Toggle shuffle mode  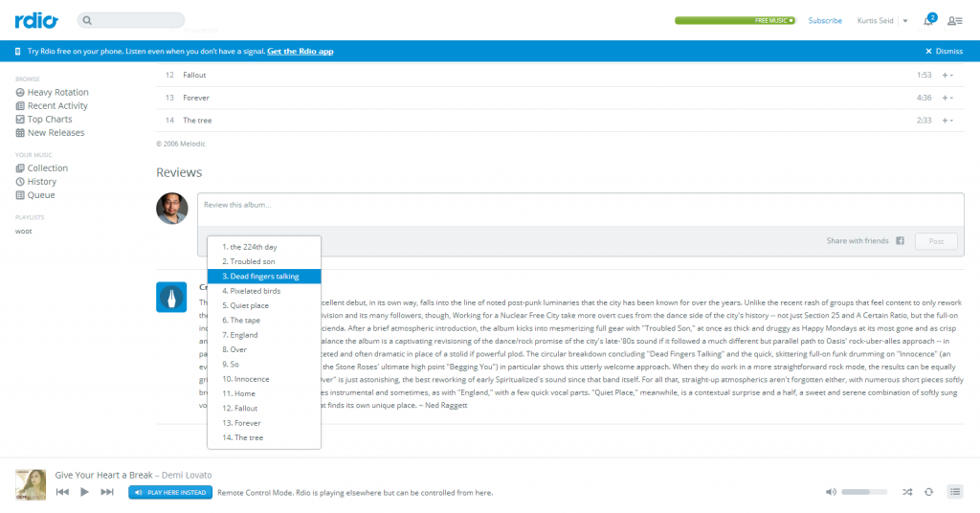(x=906, y=492)
